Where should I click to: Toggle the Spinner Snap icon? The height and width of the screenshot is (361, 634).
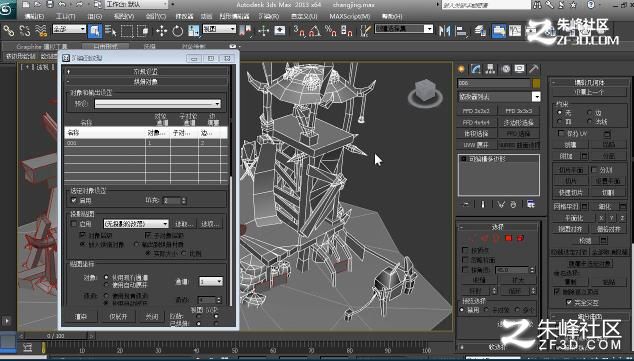point(347,31)
